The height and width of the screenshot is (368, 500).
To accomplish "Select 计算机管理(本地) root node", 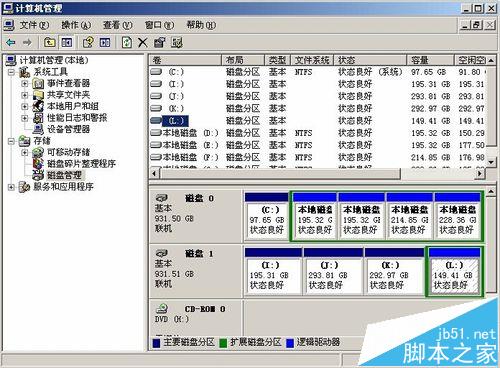I will 54,60.
